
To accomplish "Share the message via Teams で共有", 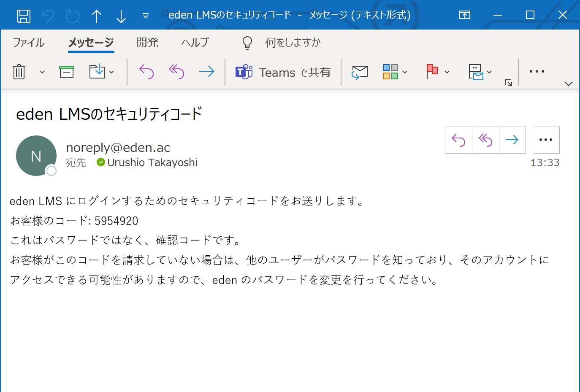I will tap(283, 72).
